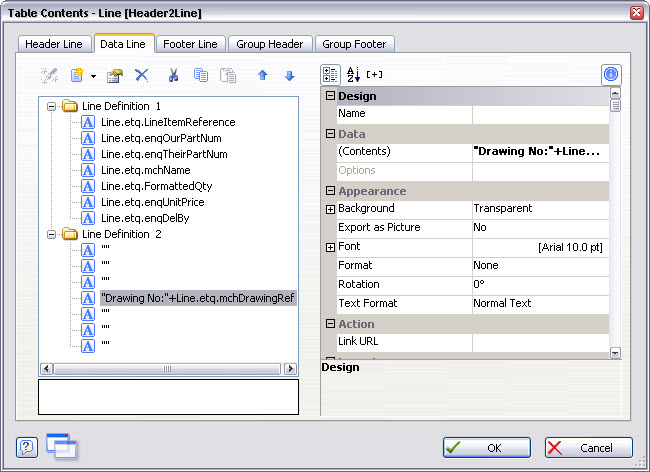
Task: Switch to the Header Line tab
Action: (54, 44)
